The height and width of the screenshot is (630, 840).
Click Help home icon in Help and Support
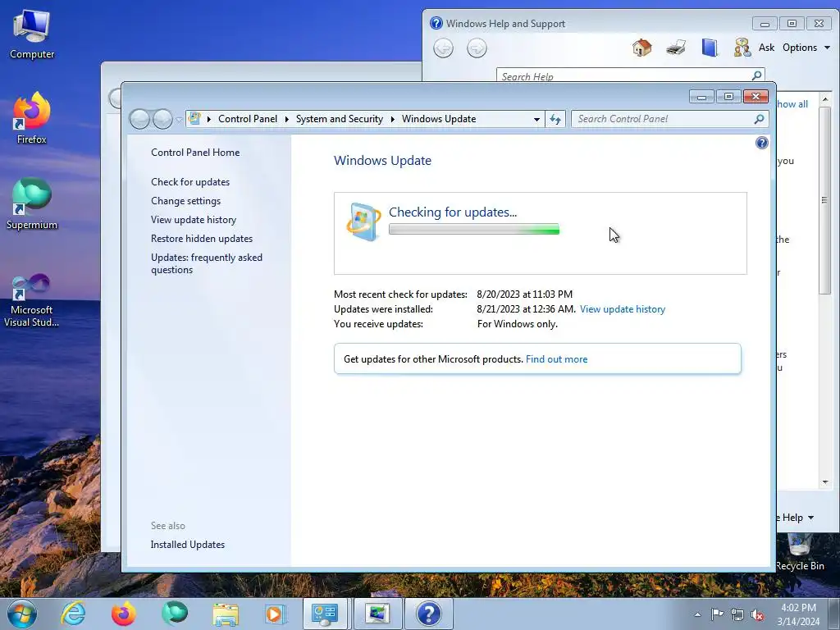pyautogui.click(x=641, y=48)
